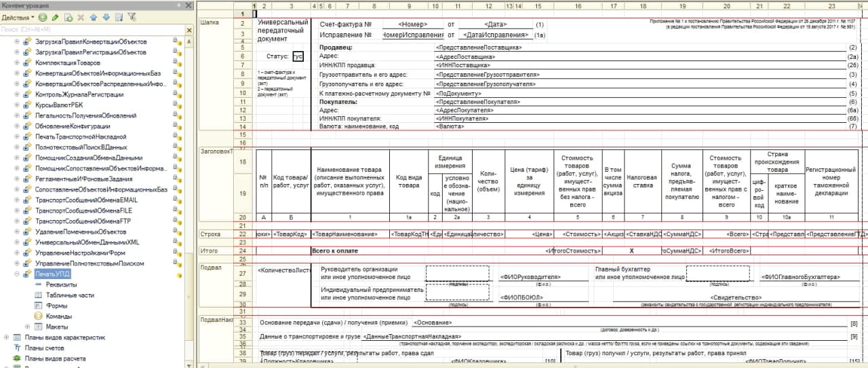The image size is (868, 368).
Task: Click the Move Down blue arrow icon
Action: (x=106, y=17)
